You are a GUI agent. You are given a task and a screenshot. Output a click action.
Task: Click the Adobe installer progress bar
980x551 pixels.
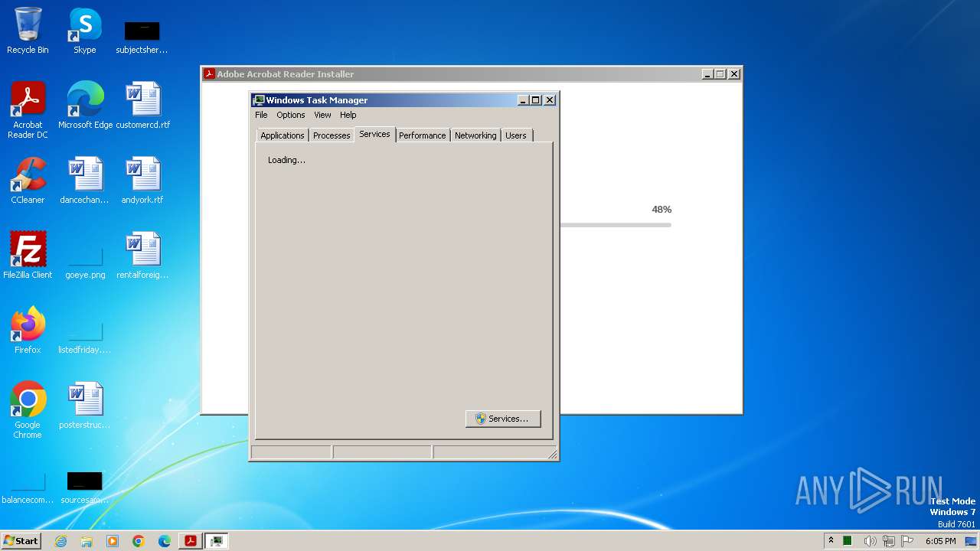(616, 225)
